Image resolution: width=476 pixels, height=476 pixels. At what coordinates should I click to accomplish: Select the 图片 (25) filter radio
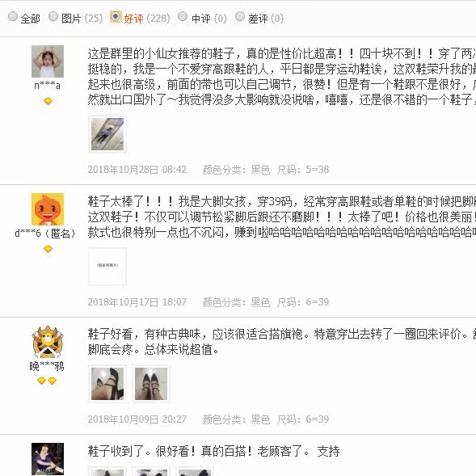click(x=53, y=16)
